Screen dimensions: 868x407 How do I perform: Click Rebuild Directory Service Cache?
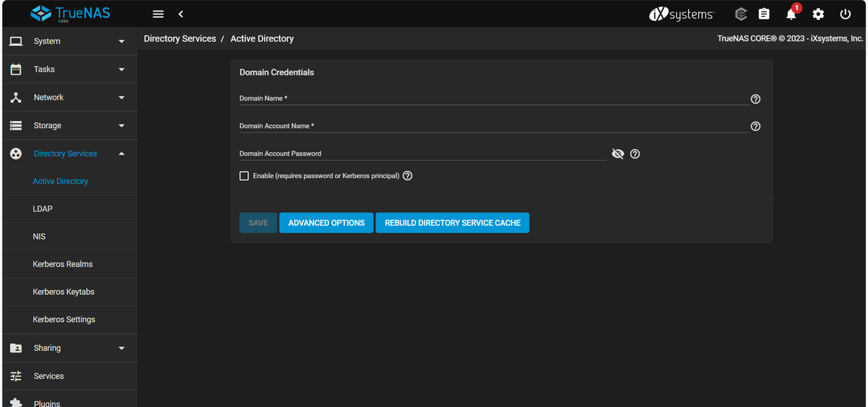pyautogui.click(x=453, y=223)
